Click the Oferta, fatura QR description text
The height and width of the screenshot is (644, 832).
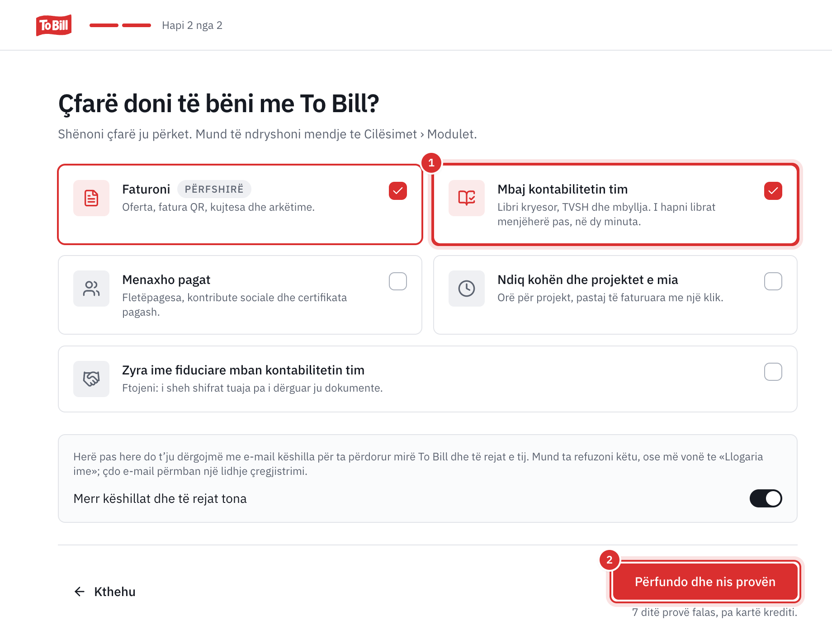point(218,207)
